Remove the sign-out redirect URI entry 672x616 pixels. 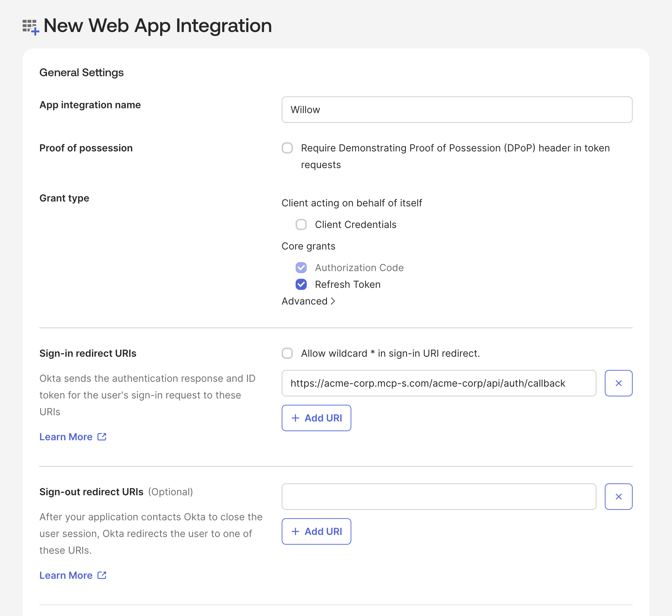(618, 497)
